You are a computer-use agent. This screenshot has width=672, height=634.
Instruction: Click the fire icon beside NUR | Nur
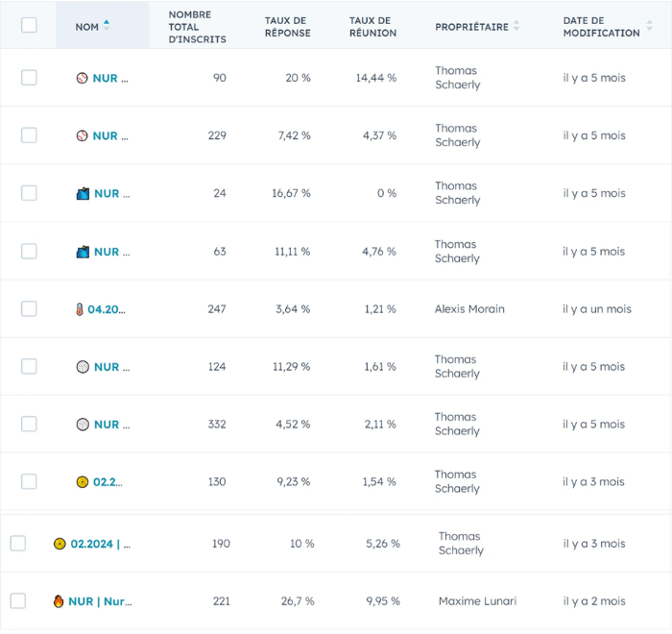click(x=60, y=601)
